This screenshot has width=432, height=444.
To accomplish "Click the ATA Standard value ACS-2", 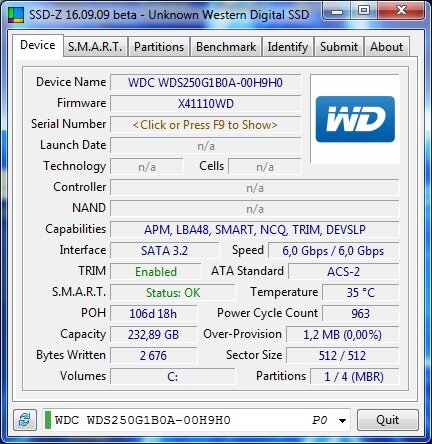I will [x=344, y=272].
